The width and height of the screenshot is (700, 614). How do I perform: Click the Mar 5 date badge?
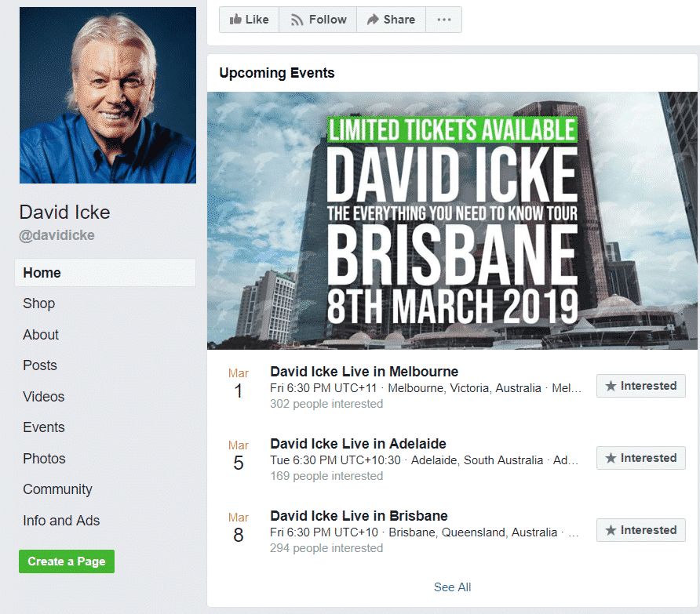[239, 456]
